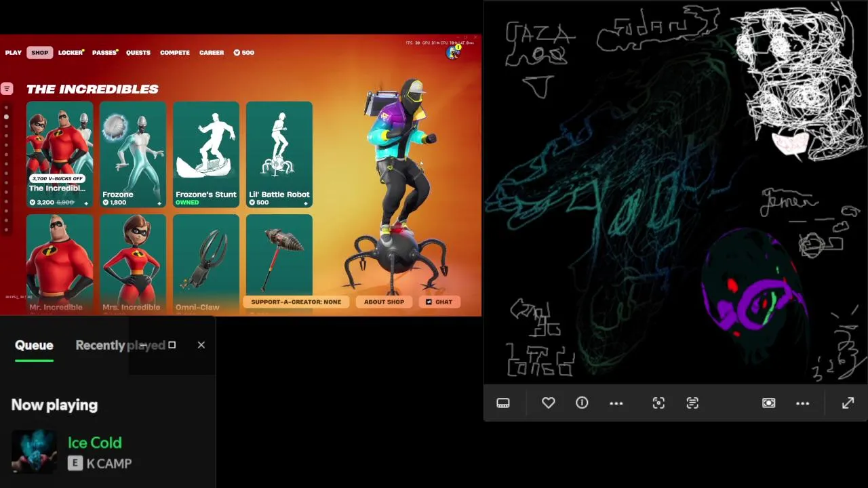The height and width of the screenshot is (488, 868).
Task: Expand the photo viewer to full screen
Action: click(x=848, y=403)
